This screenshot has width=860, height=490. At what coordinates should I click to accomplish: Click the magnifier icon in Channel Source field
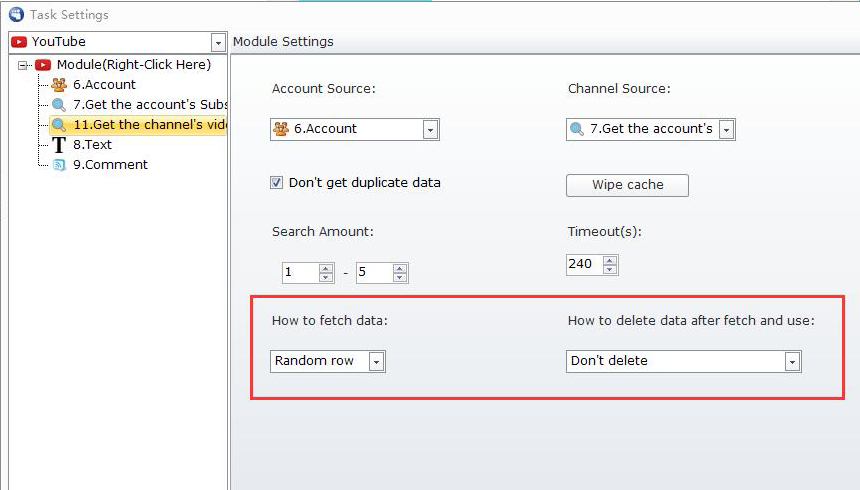[577, 129]
